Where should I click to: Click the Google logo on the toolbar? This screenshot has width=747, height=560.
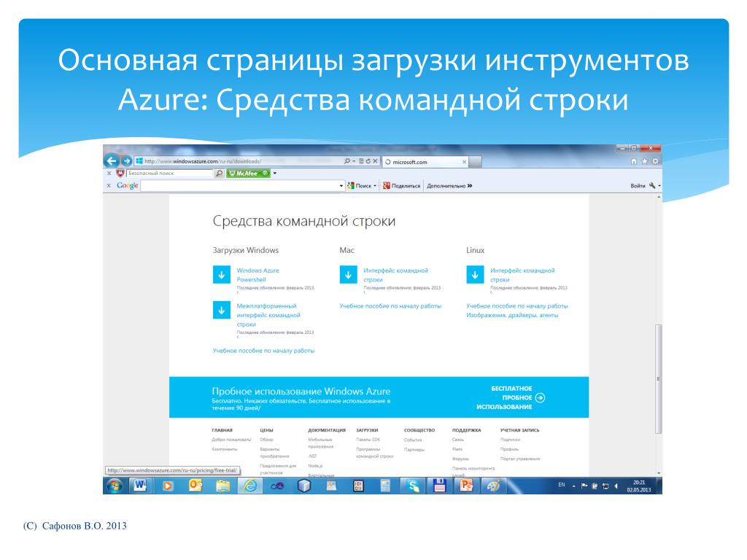click(127, 186)
